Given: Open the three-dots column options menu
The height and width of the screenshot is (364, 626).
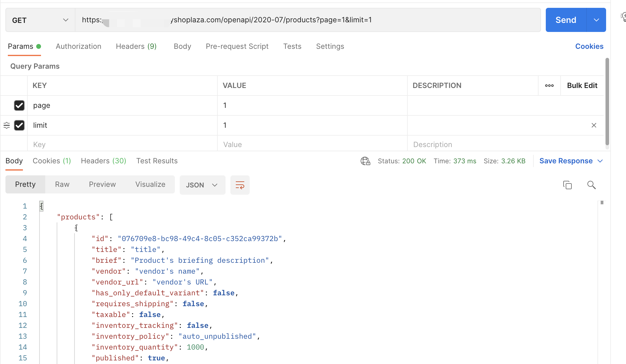Looking at the screenshot, I should coord(549,86).
